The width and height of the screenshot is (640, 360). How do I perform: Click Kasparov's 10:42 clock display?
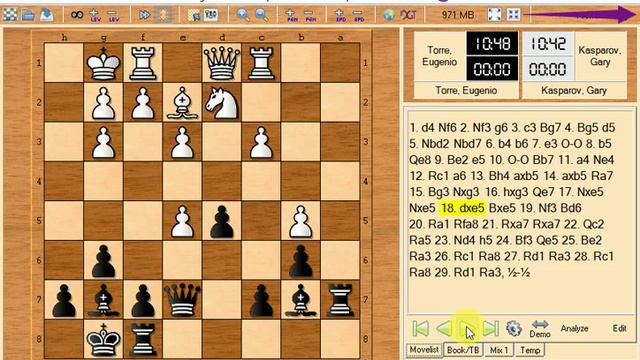point(547,43)
